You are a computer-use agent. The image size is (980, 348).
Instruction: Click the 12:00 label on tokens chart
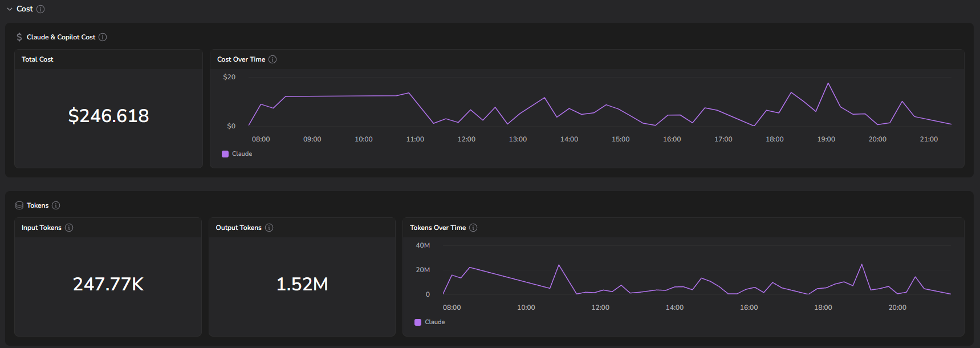[x=600, y=307]
